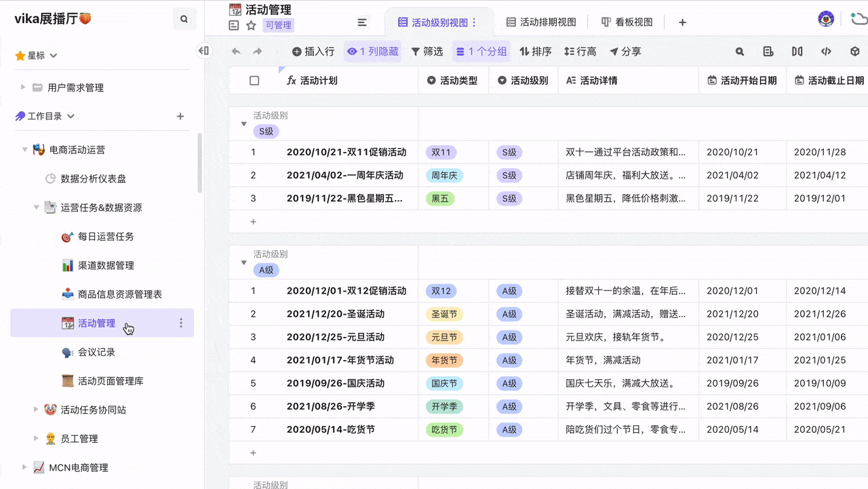Star the 活动管理 datasheet
Viewport: 868px width, 489px height.
tap(251, 25)
